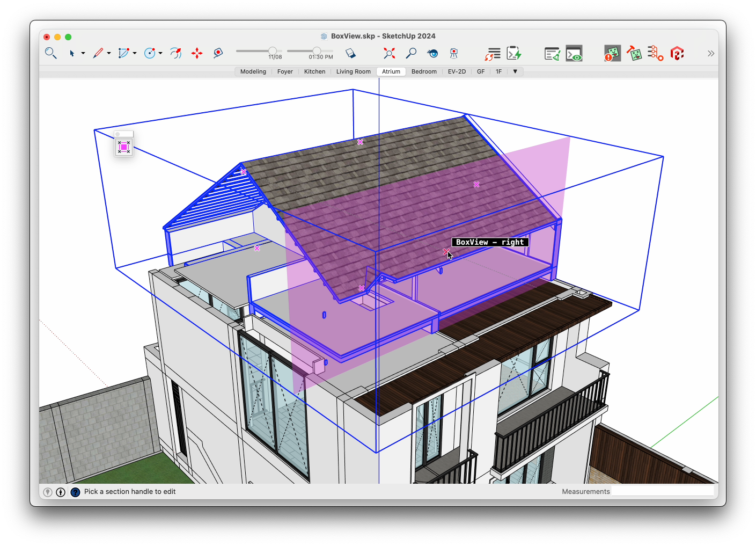
Task: Select the Look Around eye tool
Action: [432, 53]
